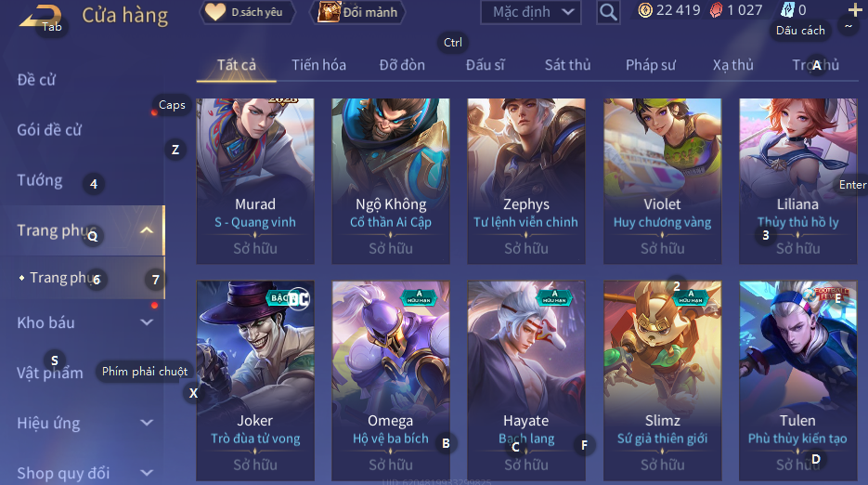This screenshot has width=868, height=485.
Task: Expand the Hiệu ứng sidebar section
Action: pos(147,423)
